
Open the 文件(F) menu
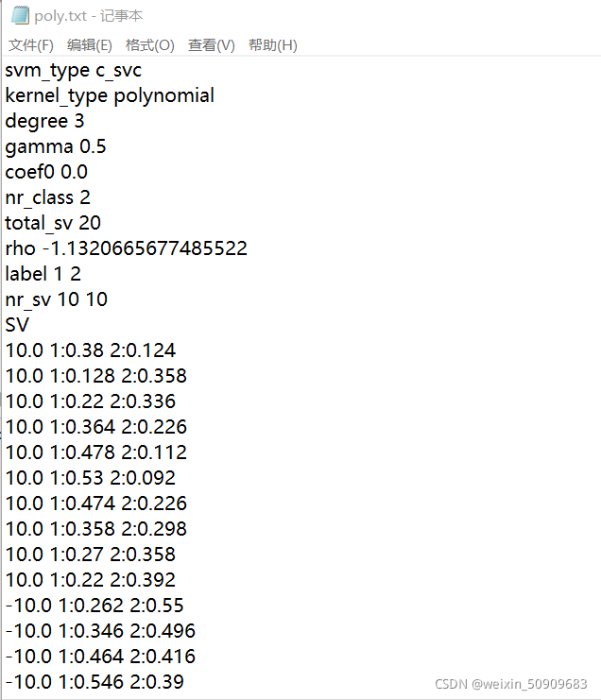pyautogui.click(x=31, y=45)
